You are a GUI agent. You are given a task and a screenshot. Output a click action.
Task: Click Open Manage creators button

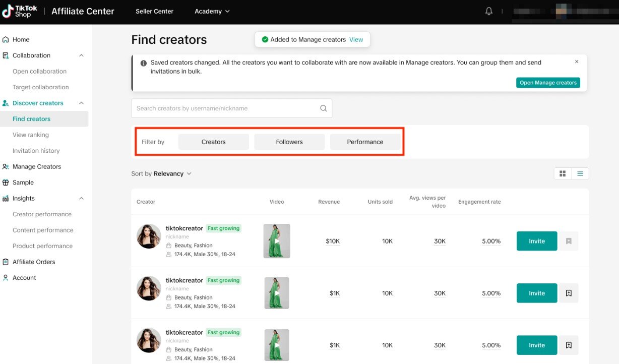point(548,83)
